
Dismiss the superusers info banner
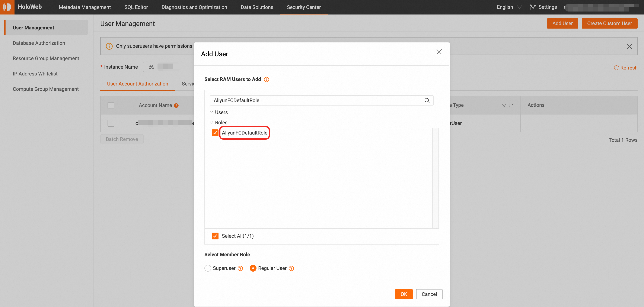[x=629, y=46]
